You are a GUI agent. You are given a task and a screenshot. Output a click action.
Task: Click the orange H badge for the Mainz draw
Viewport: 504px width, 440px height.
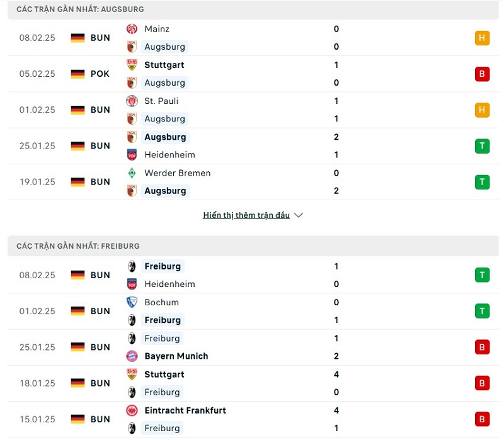(x=482, y=38)
